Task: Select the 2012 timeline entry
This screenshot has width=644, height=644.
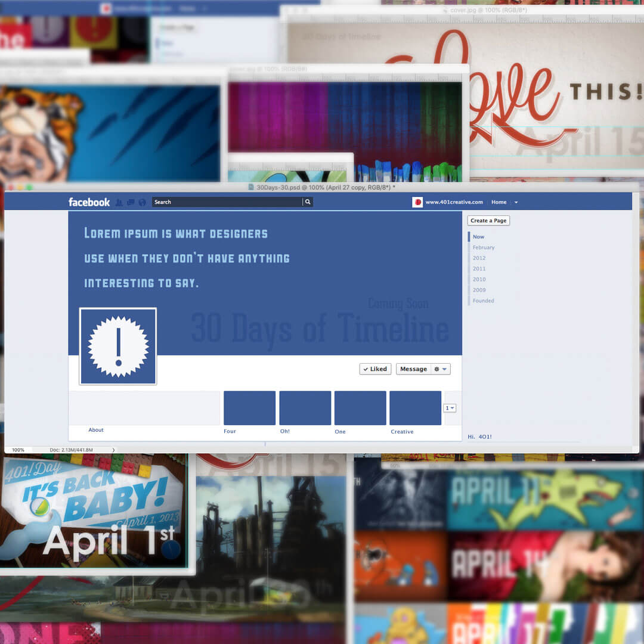Action: coord(479,258)
